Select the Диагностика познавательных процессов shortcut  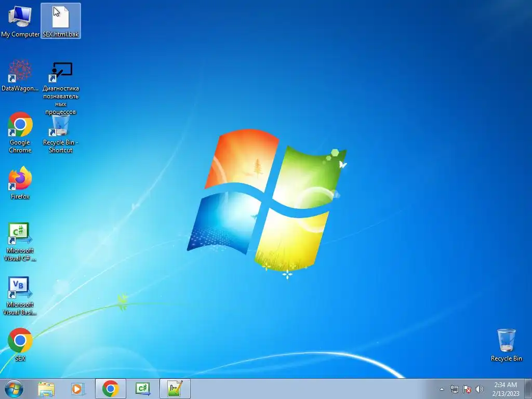pos(61,87)
